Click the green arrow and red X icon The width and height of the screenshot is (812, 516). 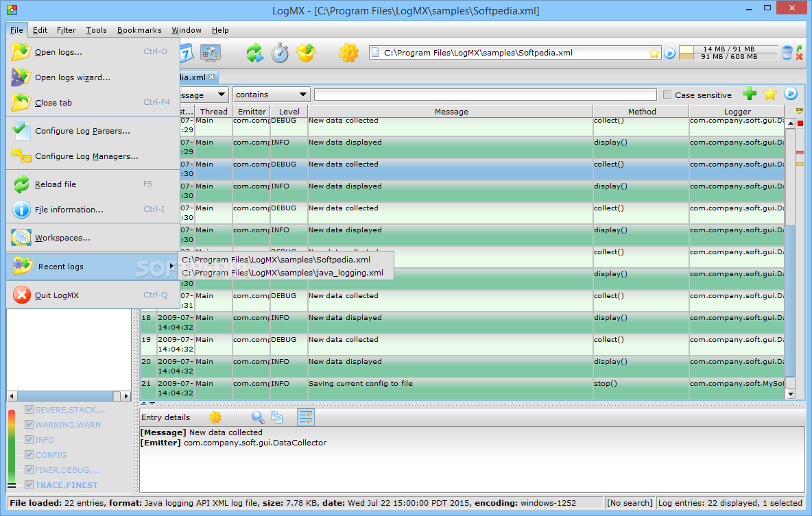pos(799,52)
